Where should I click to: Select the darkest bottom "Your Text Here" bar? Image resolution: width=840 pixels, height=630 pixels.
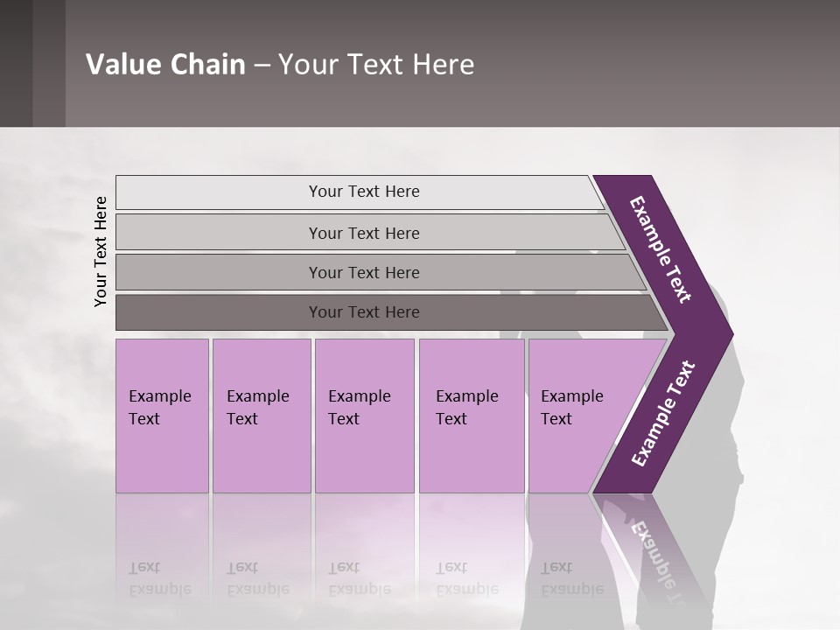coord(363,312)
